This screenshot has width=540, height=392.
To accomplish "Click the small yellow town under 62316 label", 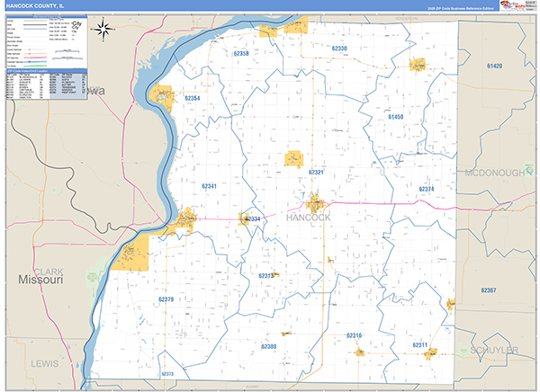I will [359, 352].
